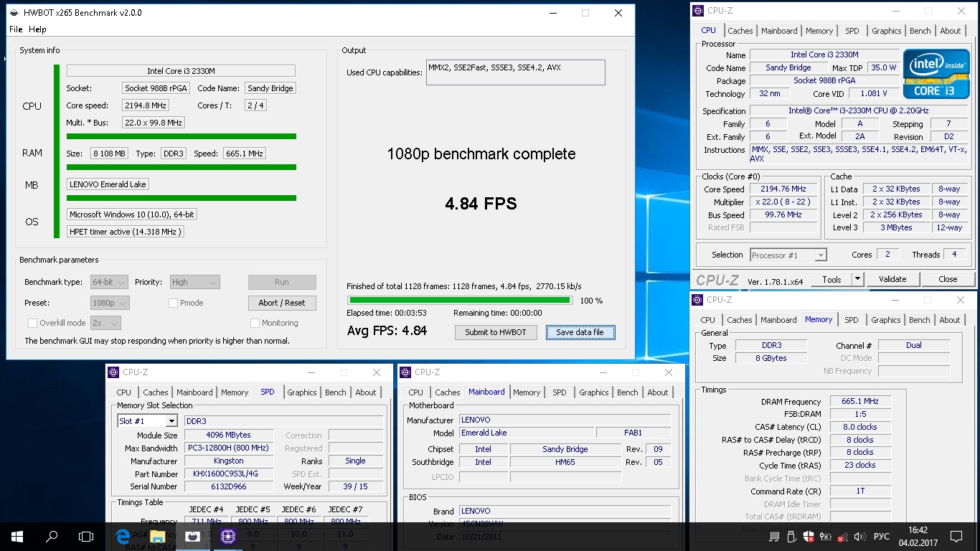Image resolution: width=980 pixels, height=551 pixels.
Task: Open the Slot #1 memory slot dropdown
Action: 147,421
